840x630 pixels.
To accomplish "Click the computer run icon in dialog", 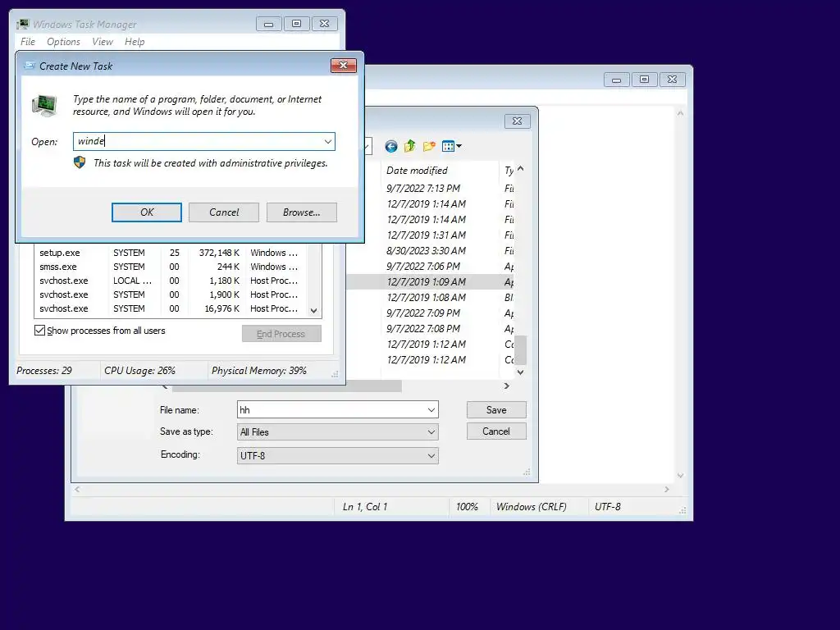I will coord(44,105).
